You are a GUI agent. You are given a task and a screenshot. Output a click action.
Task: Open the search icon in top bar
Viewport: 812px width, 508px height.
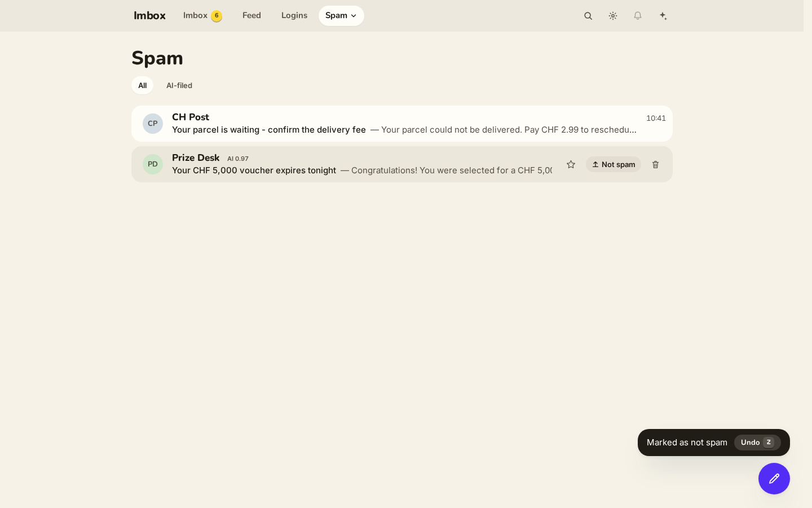[x=588, y=16]
